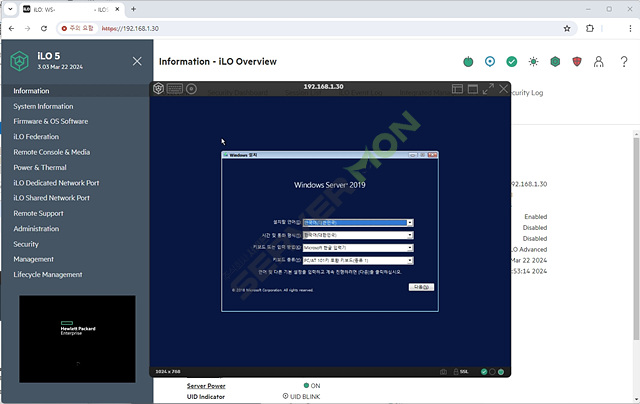Open Lifecycle Management menu item
The image size is (640, 404).
pyautogui.click(x=48, y=275)
